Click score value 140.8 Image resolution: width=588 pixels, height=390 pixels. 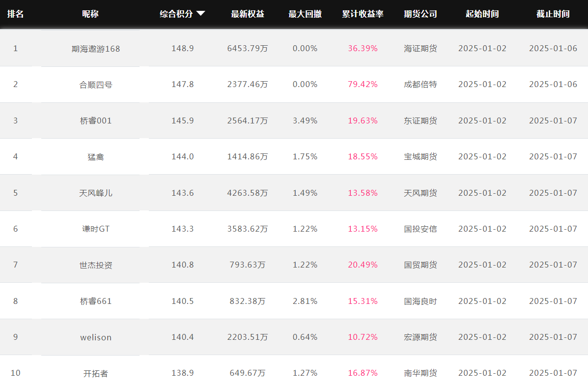coord(183,265)
